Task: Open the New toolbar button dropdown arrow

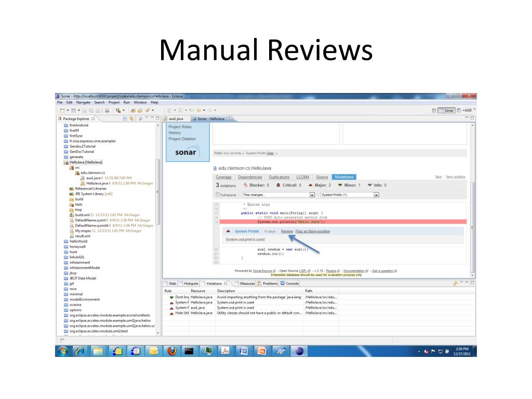Action: pos(68,110)
